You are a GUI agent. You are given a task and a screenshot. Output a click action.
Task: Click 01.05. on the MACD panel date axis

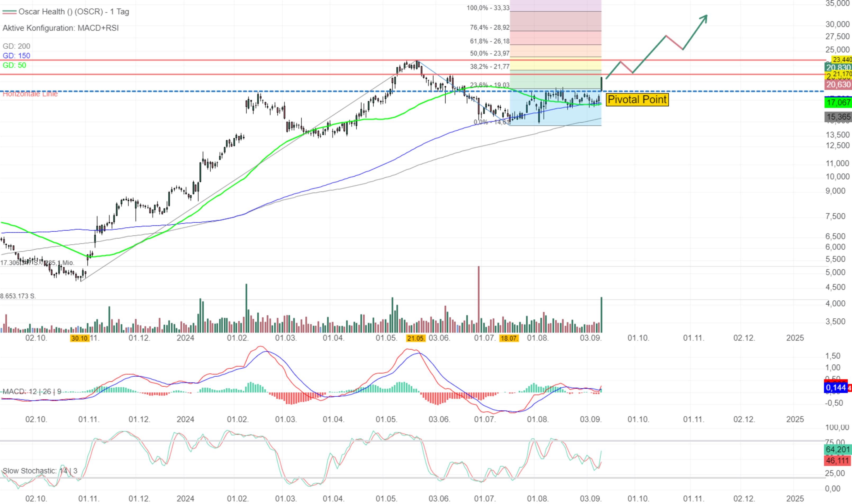tap(386, 419)
